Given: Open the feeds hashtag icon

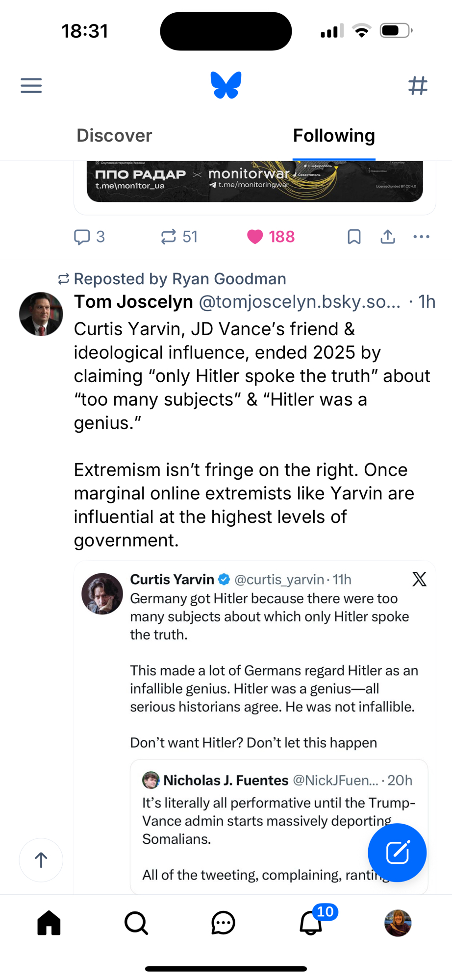Looking at the screenshot, I should point(418,85).
